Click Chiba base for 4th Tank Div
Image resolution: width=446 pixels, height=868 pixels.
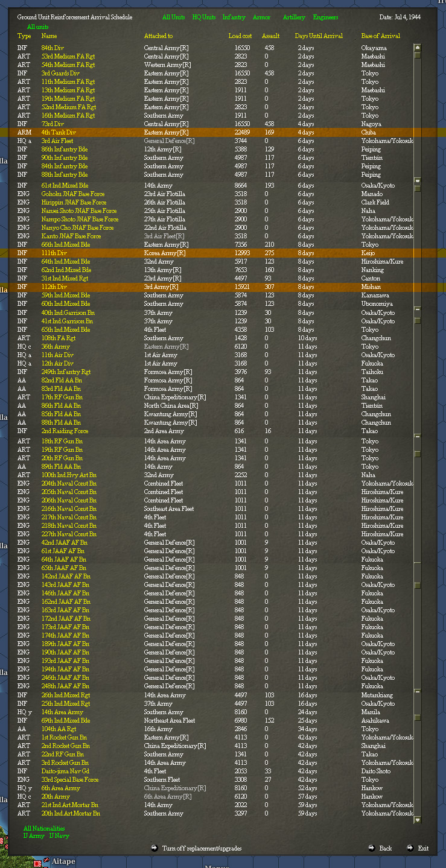[368, 132]
